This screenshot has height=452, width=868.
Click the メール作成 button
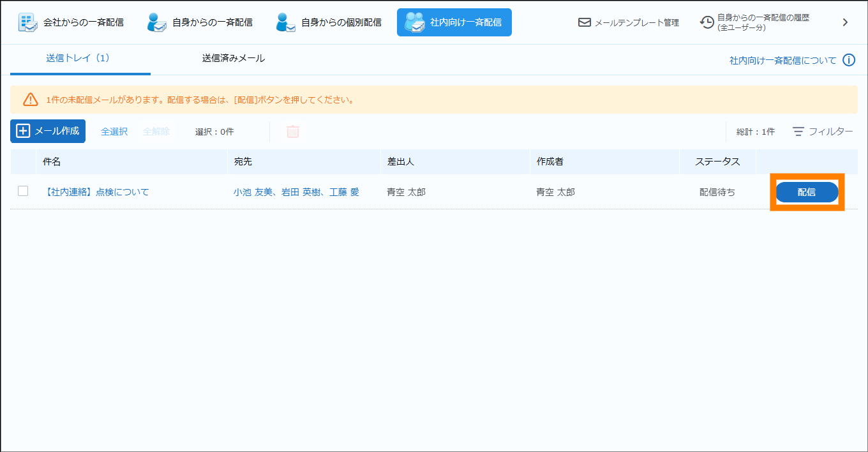click(48, 131)
